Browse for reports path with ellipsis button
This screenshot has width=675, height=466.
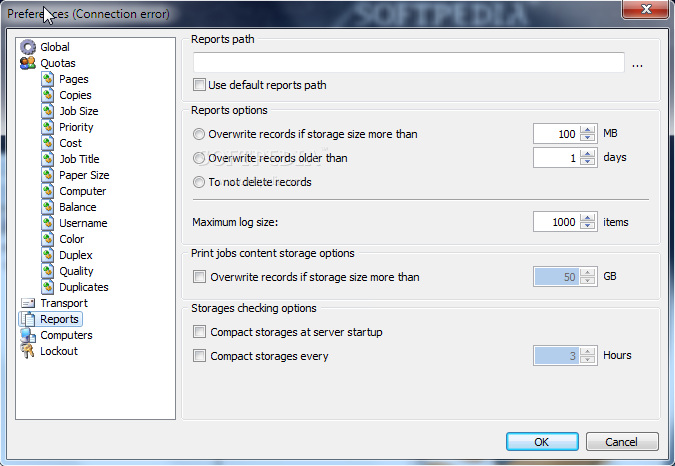coord(638,65)
